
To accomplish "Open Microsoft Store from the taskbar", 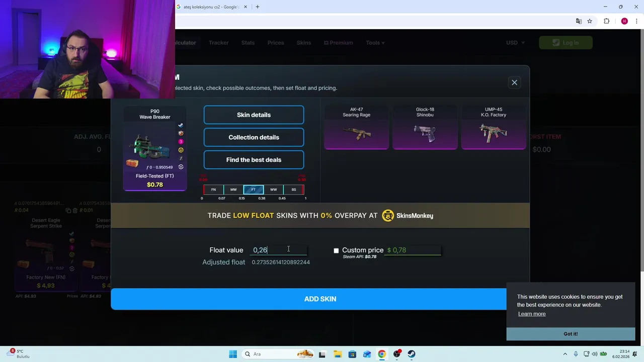I will pyautogui.click(x=352, y=354).
